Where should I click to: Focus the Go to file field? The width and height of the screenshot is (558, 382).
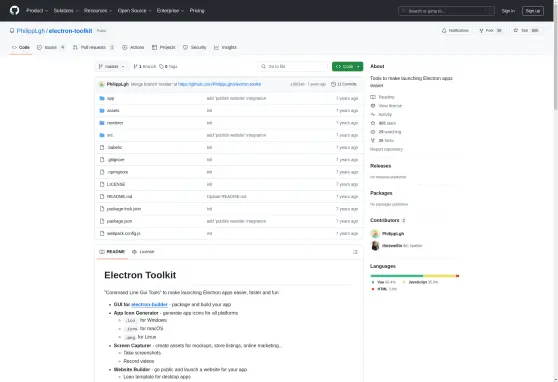click(293, 67)
